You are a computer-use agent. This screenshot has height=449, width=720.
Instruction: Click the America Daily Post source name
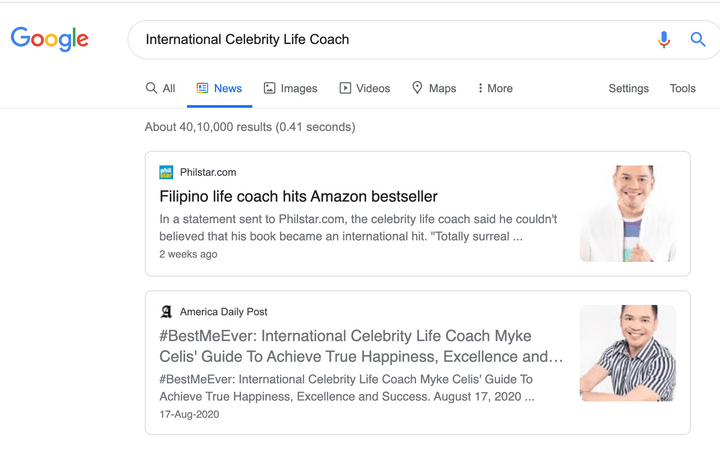pos(224,312)
